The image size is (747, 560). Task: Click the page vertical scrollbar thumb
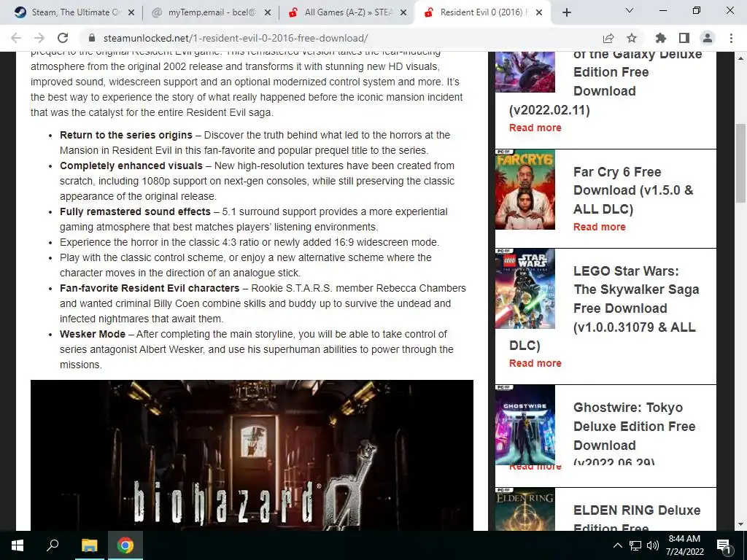740,163
